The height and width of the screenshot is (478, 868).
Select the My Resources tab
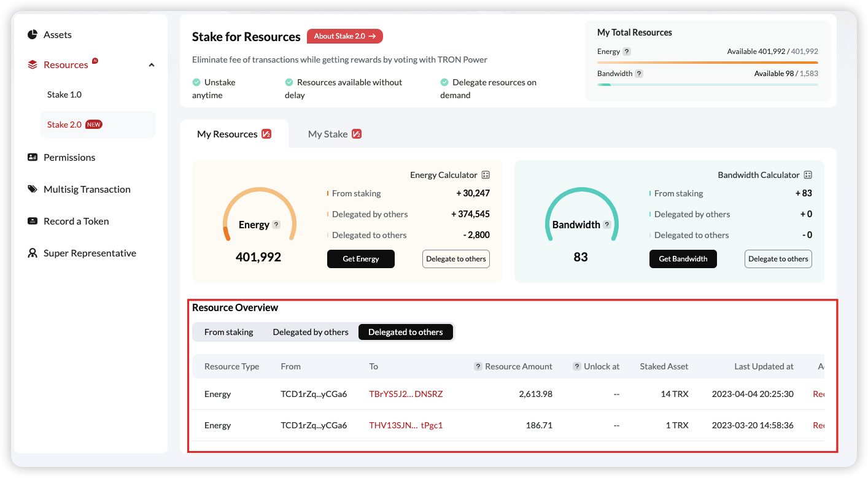pyautogui.click(x=234, y=134)
